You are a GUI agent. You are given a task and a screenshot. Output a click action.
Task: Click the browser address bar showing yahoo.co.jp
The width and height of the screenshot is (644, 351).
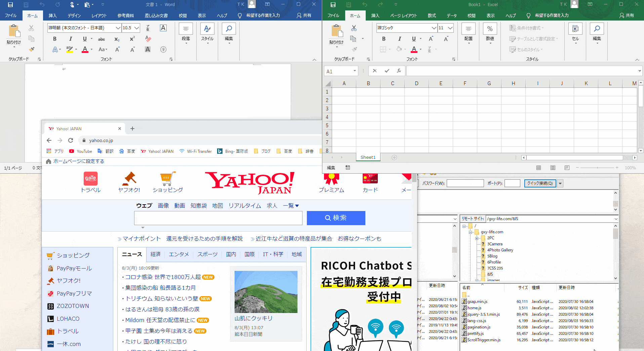(x=101, y=140)
